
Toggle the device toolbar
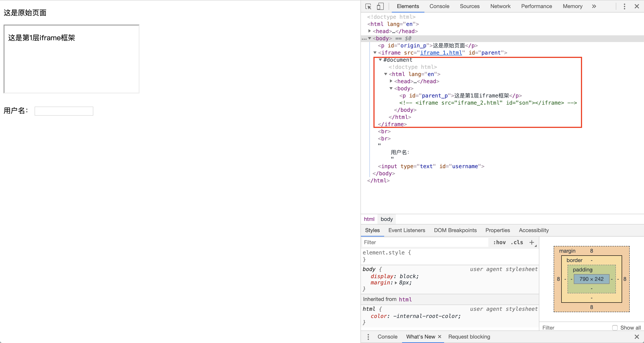(x=380, y=6)
